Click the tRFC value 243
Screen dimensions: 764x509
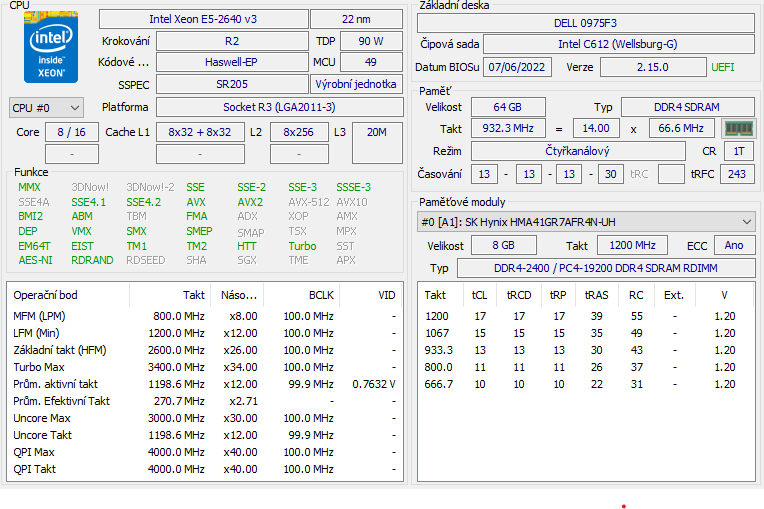pos(737,174)
